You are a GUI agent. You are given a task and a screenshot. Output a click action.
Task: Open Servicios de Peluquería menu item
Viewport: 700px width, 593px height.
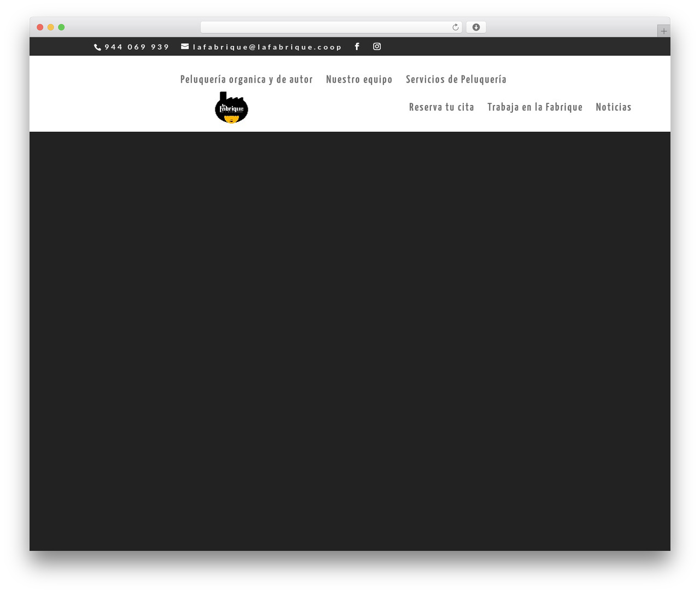coord(456,79)
